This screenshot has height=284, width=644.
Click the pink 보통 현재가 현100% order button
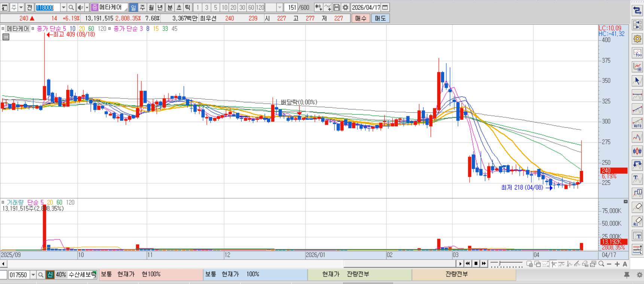(x=151, y=275)
